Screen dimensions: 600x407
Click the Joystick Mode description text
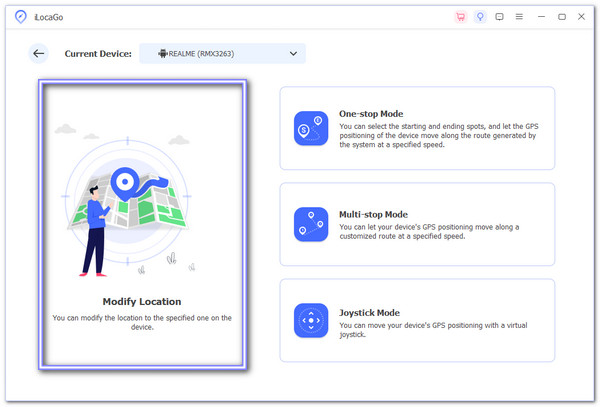[x=433, y=330]
